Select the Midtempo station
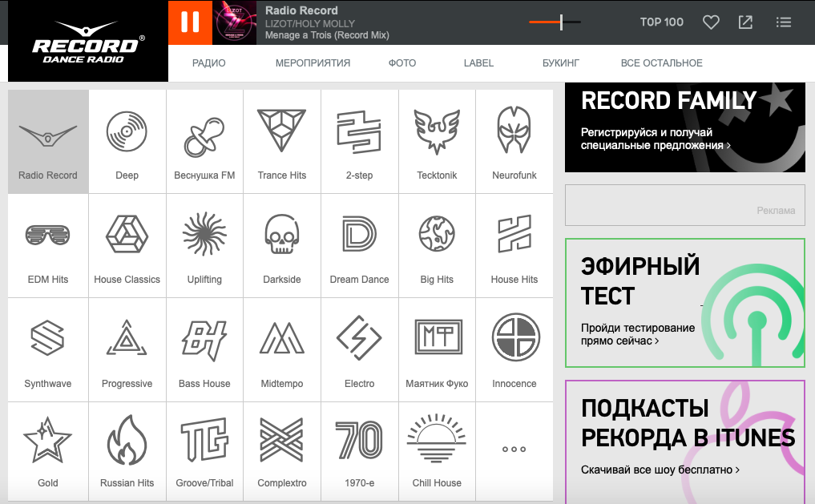 [x=282, y=349]
